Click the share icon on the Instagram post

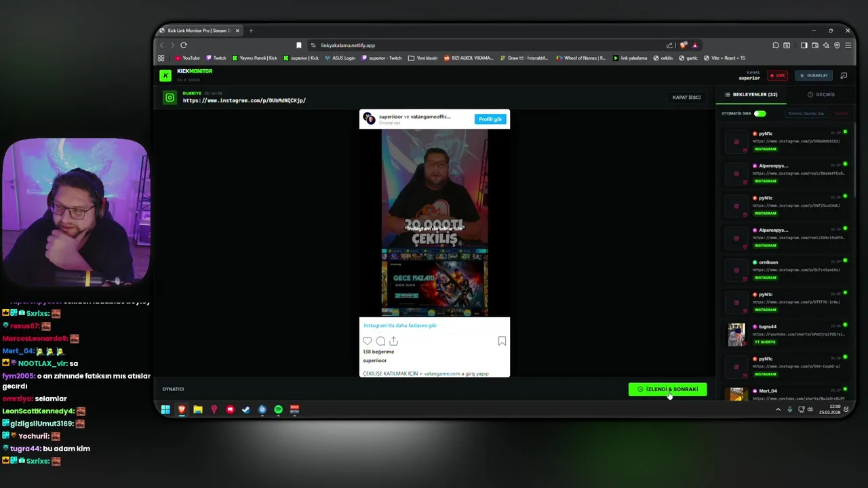pos(393,341)
